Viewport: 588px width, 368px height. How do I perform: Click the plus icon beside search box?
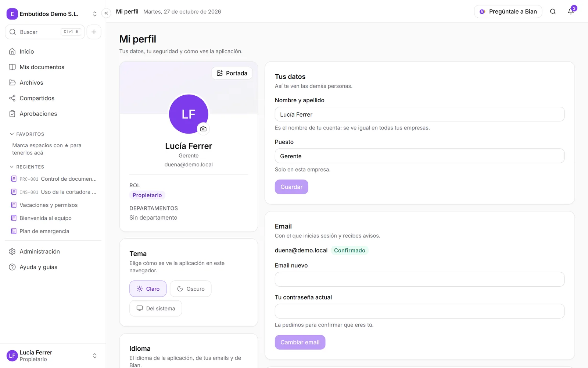pos(94,32)
